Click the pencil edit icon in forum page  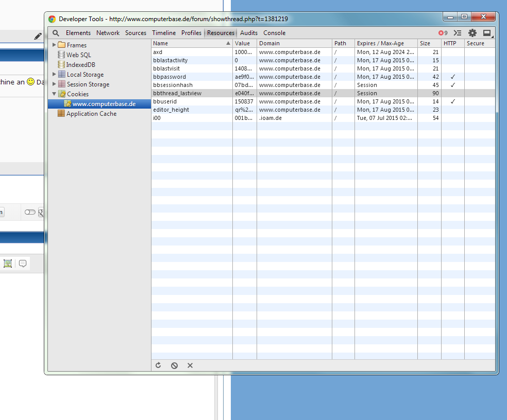(38, 36)
